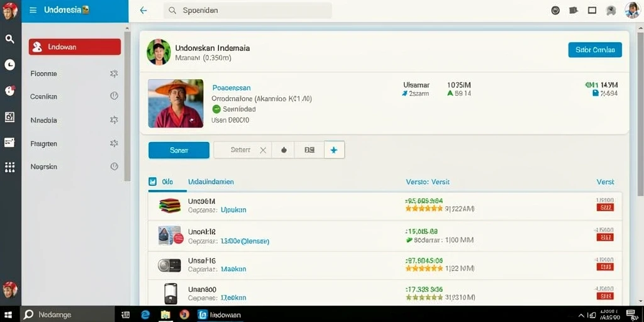Open the man in orange hat photo
This screenshot has height=322, width=644.
tap(176, 104)
